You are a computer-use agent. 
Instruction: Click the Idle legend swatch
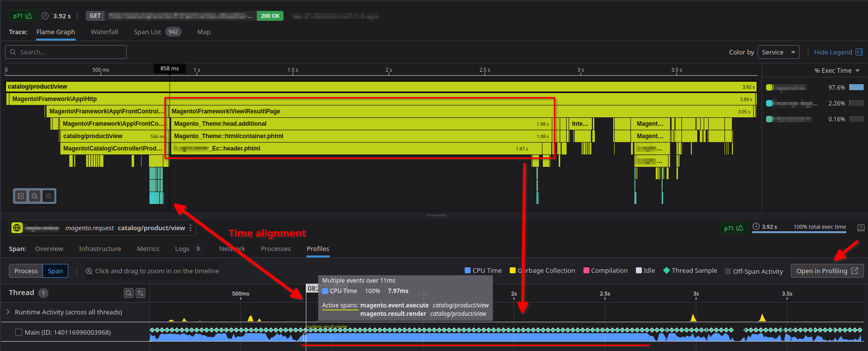(639, 270)
